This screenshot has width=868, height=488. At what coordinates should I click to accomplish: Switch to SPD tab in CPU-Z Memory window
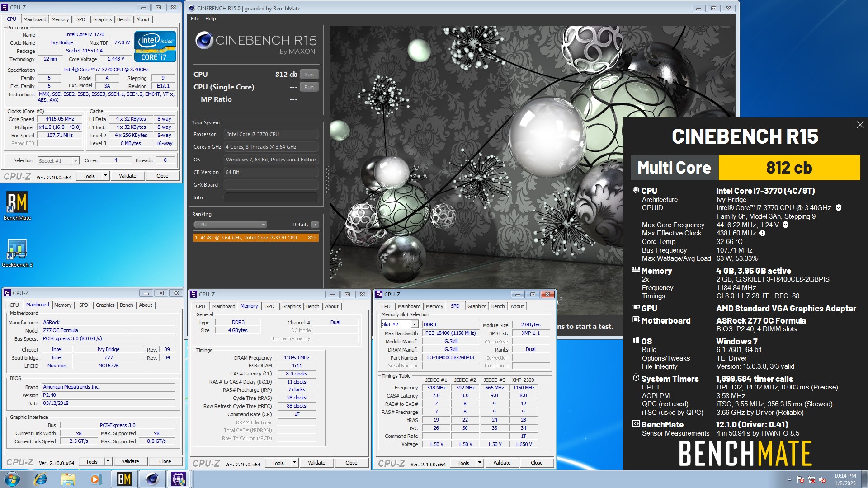coord(270,306)
